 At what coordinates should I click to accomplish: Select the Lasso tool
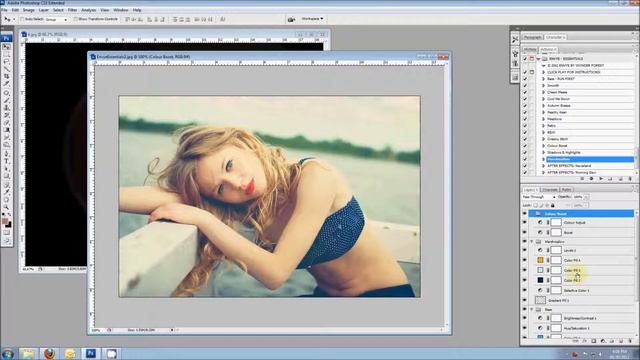pyautogui.click(x=7, y=61)
